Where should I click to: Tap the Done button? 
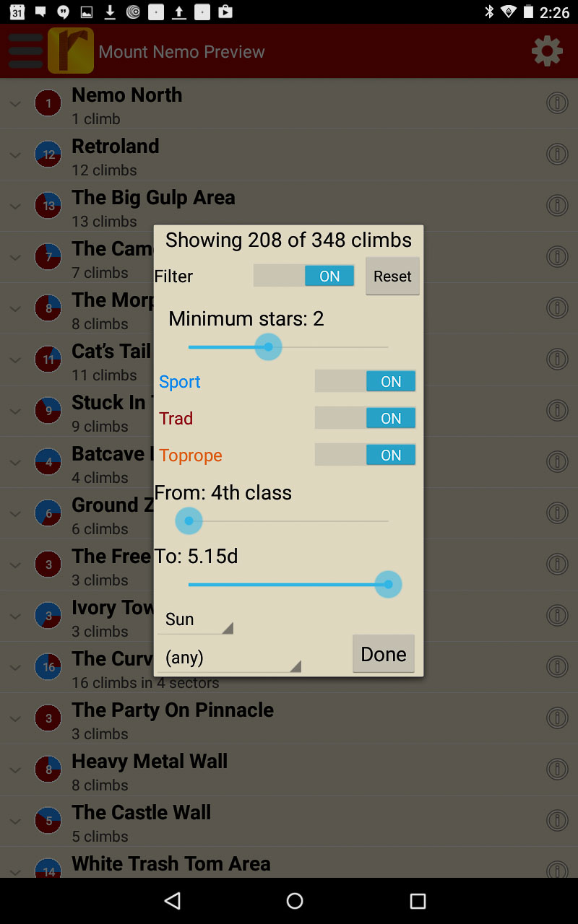point(383,654)
